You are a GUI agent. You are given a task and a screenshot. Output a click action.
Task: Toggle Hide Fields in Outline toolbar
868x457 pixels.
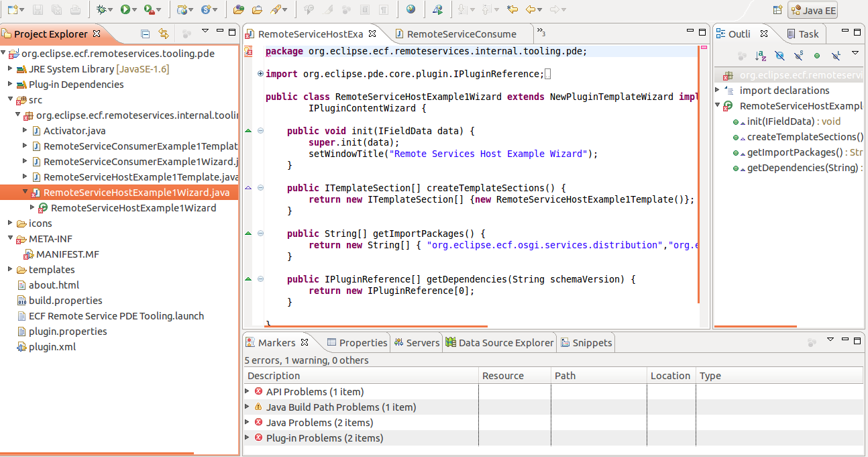pos(779,56)
